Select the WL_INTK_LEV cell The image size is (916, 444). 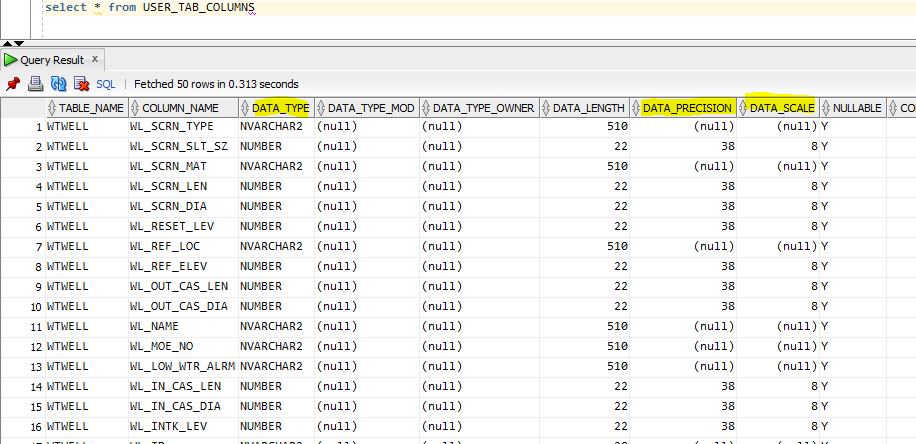coord(183,426)
